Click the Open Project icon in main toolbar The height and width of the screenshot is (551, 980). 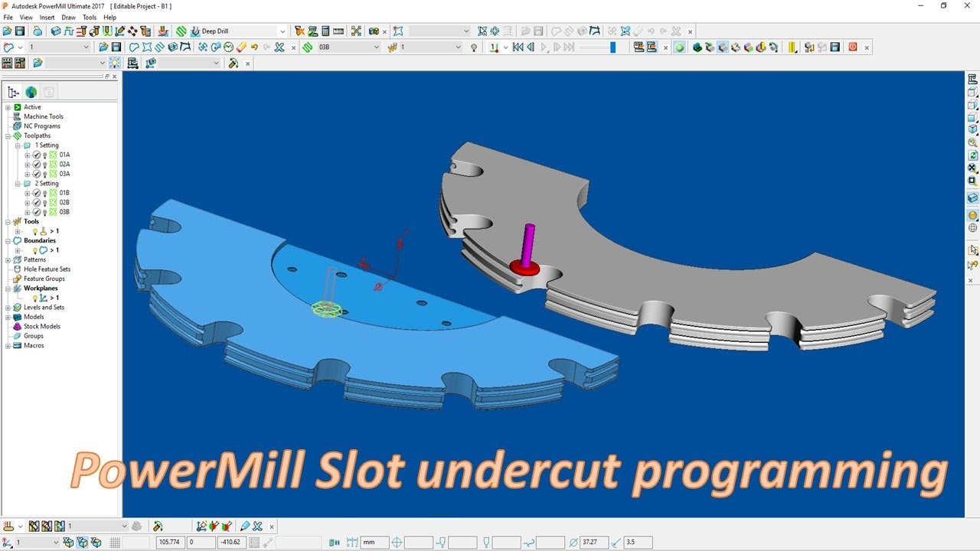click(x=7, y=31)
